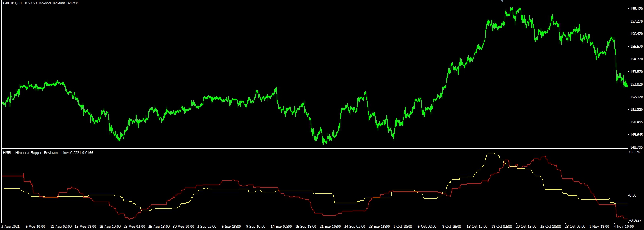Click the 28 Oct 02:00 time label

[x=575, y=227]
